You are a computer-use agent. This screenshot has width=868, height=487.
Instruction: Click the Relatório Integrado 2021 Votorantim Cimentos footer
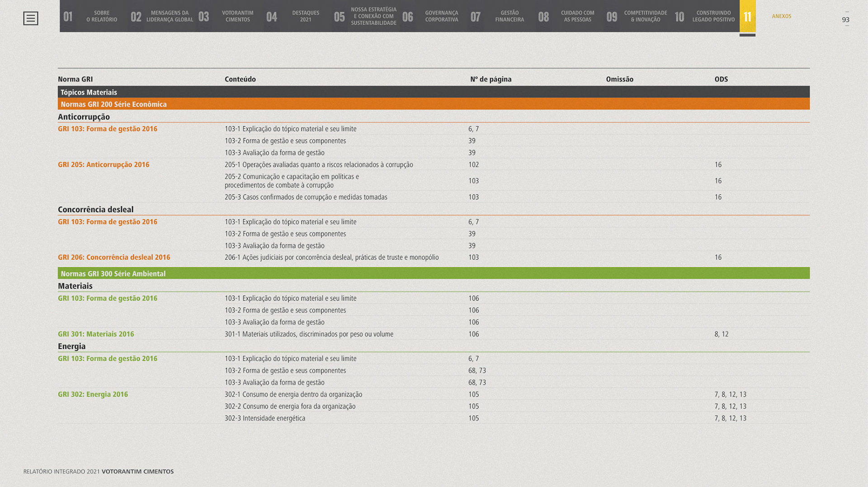point(99,472)
